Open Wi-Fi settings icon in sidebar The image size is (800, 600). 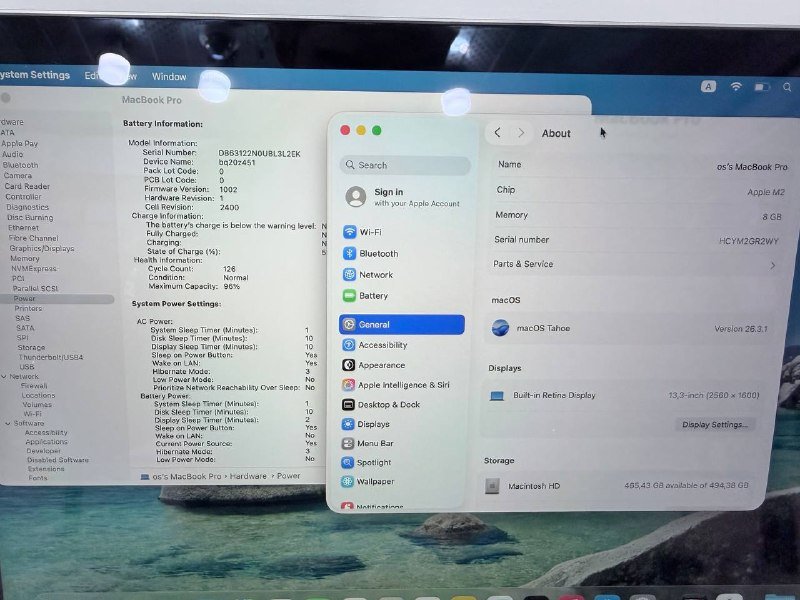[349, 232]
